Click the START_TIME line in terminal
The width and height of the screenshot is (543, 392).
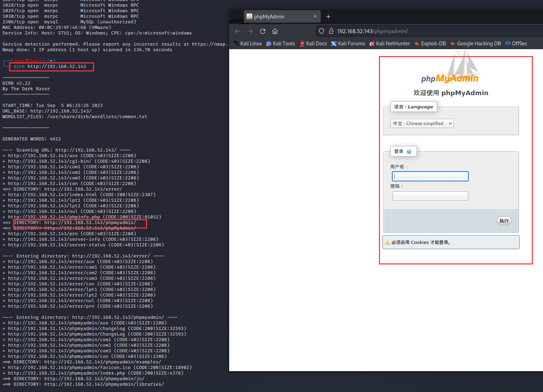point(53,106)
